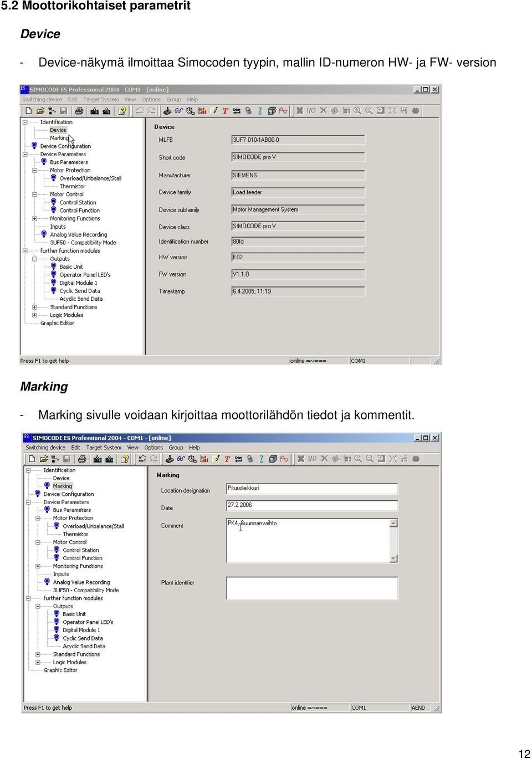Expand Monitoring Functions node in upper window tree
Viewport: 532px width, 759px height.
(34, 218)
